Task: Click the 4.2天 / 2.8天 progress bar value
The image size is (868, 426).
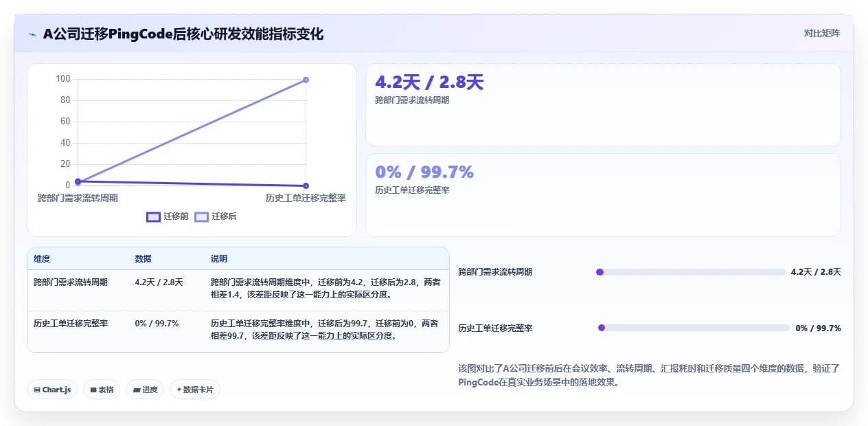Action: pyautogui.click(x=816, y=272)
